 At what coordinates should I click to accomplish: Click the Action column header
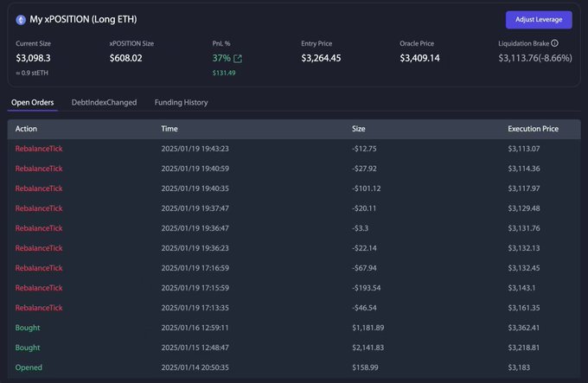tap(26, 129)
